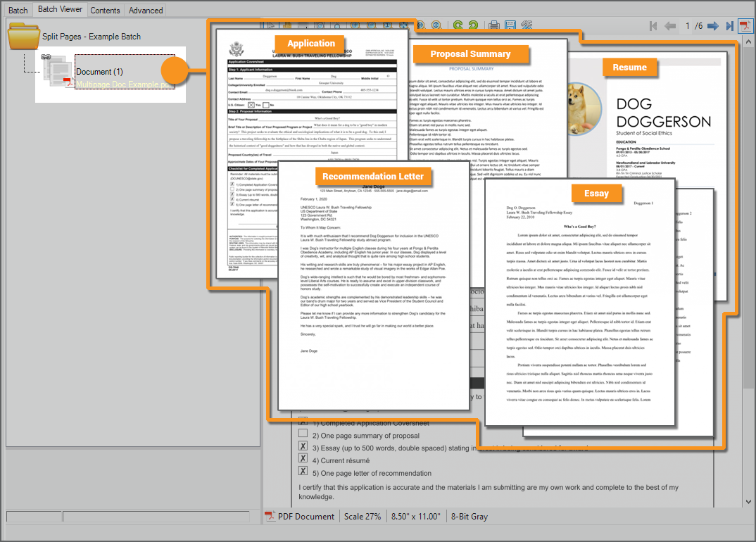Switch to the Batch Viewer tab
The height and width of the screenshot is (542, 756).
61,9
